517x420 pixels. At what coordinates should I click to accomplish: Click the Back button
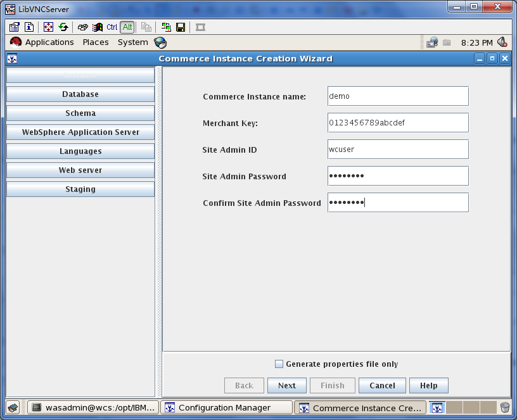click(x=244, y=385)
